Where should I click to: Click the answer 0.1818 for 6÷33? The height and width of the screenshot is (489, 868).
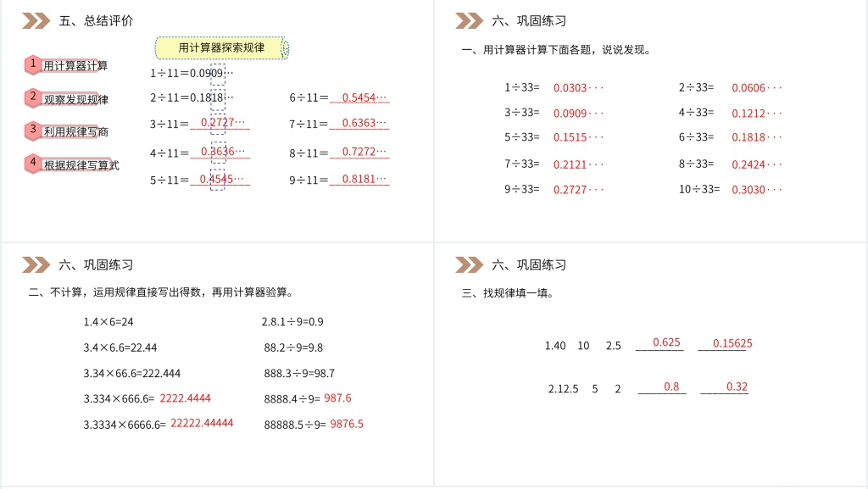click(x=757, y=137)
